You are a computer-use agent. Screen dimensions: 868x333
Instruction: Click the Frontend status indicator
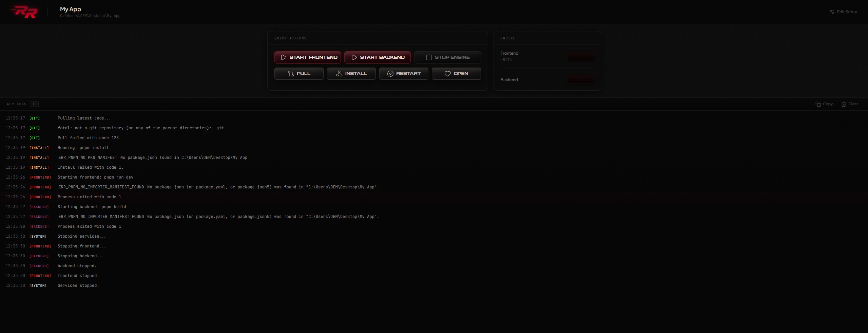580,57
